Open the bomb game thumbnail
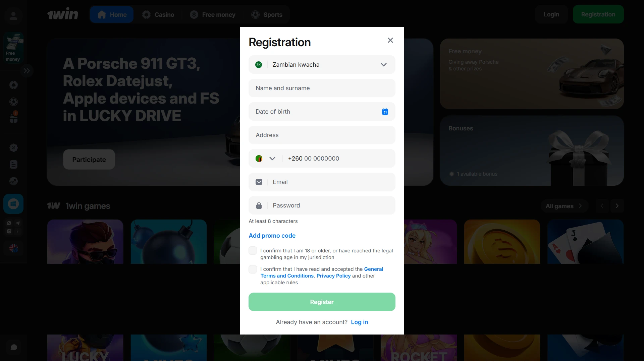 tap(168, 242)
